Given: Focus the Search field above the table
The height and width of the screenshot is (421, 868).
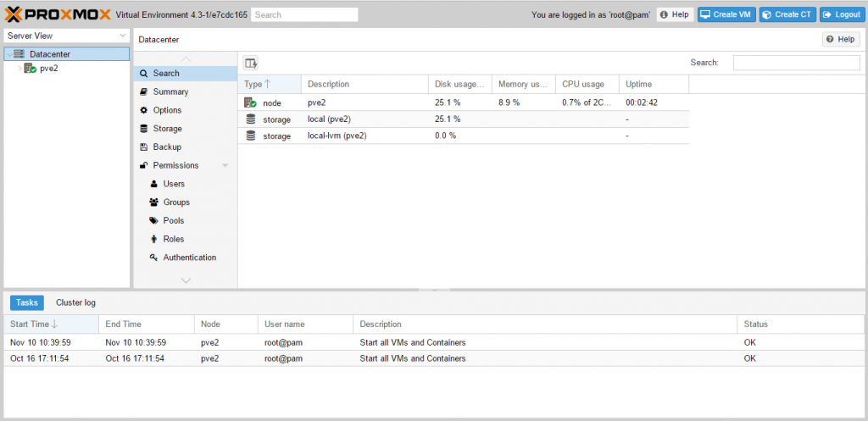Looking at the screenshot, I should pyautogui.click(x=796, y=63).
